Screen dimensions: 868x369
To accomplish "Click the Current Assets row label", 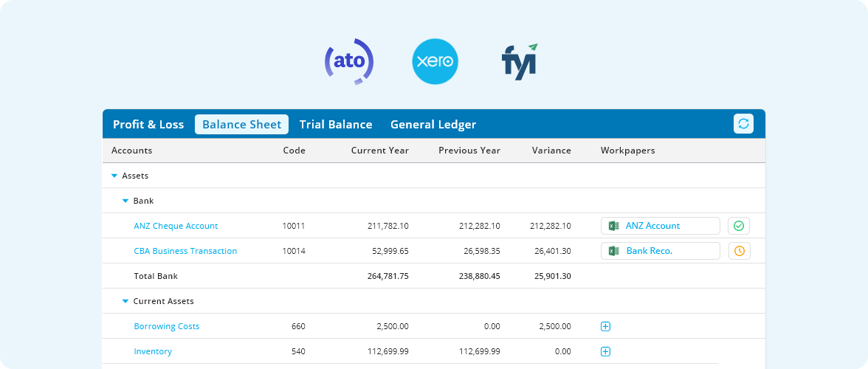I will pos(163,302).
